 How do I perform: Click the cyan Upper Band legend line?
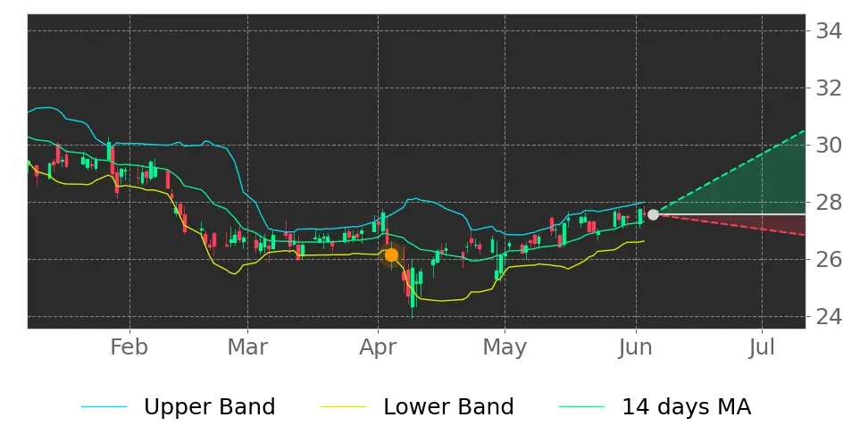click(104, 407)
